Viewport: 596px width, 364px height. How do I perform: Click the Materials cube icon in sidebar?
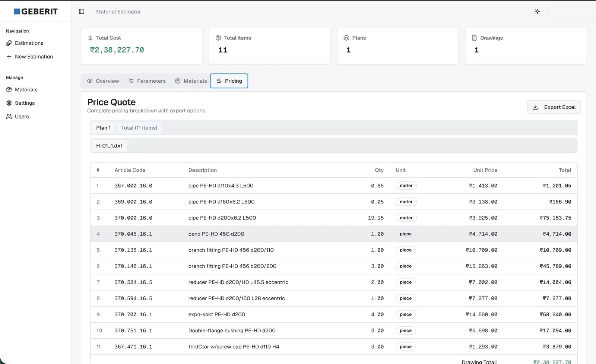tap(9, 90)
